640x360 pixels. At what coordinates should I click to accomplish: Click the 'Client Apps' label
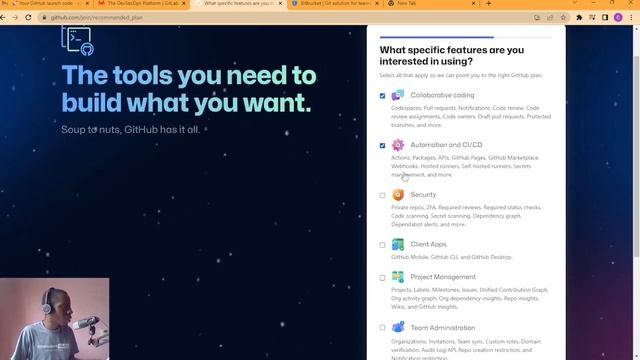coord(428,244)
